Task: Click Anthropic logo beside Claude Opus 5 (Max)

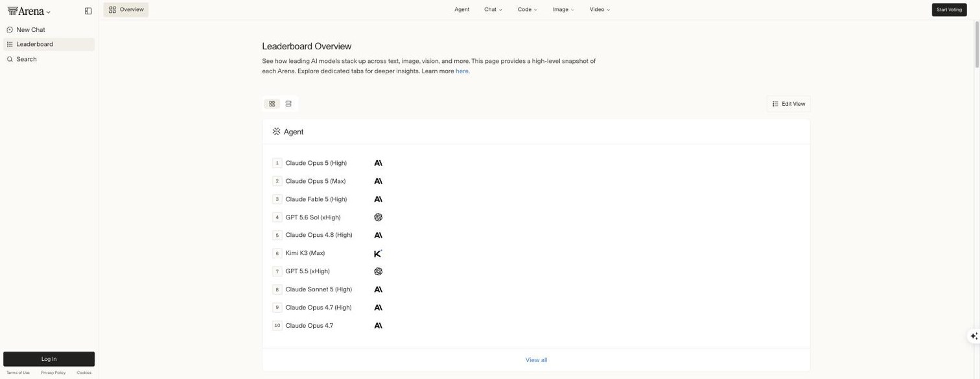Action: coord(379,181)
